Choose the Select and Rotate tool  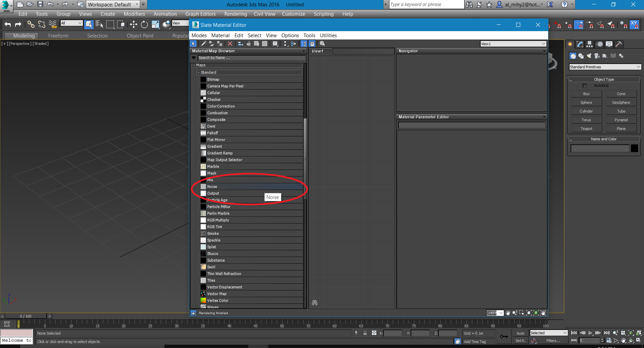(144, 24)
